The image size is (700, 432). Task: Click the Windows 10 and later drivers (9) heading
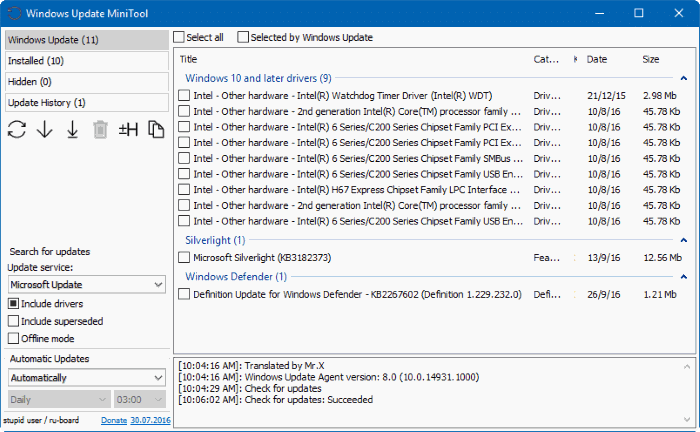(x=258, y=78)
